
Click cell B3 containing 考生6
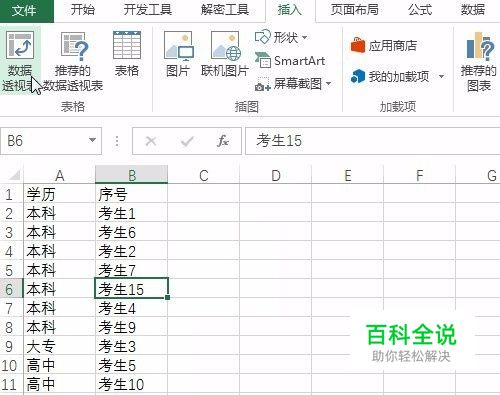pyautogui.click(x=132, y=232)
